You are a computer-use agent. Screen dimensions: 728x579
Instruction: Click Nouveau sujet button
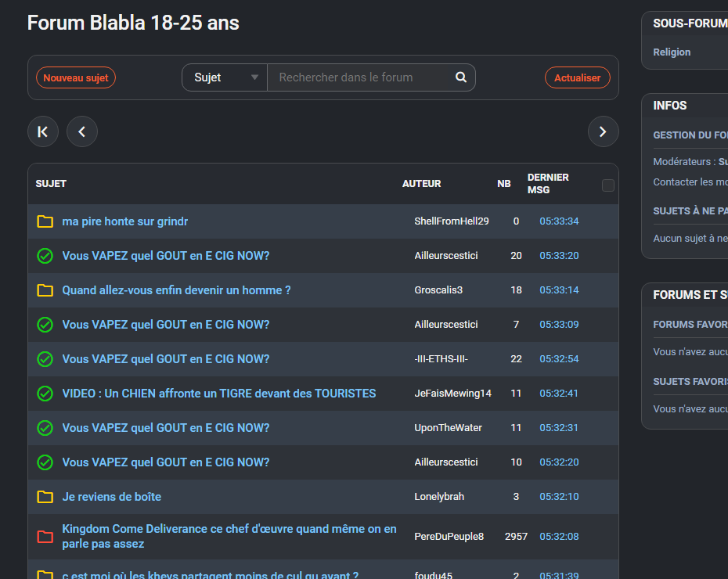[76, 77]
